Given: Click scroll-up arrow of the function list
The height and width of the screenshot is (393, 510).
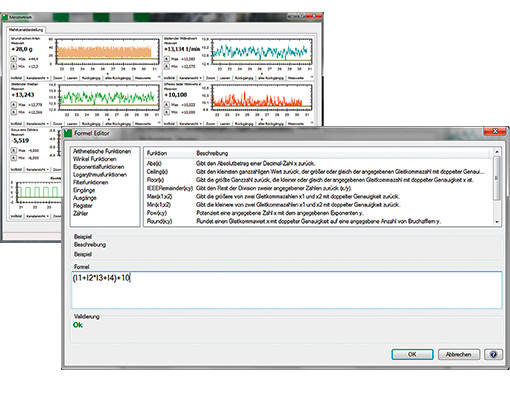Looking at the screenshot, I should point(497,152).
